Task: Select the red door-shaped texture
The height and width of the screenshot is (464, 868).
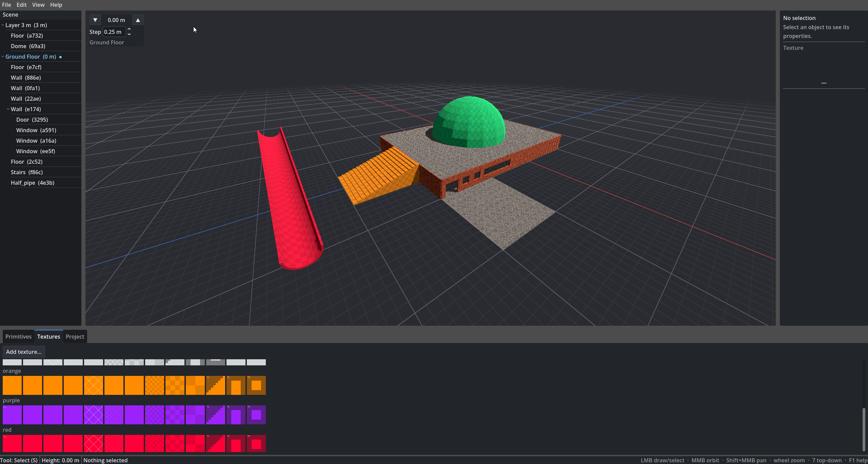Action: [236, 443]
